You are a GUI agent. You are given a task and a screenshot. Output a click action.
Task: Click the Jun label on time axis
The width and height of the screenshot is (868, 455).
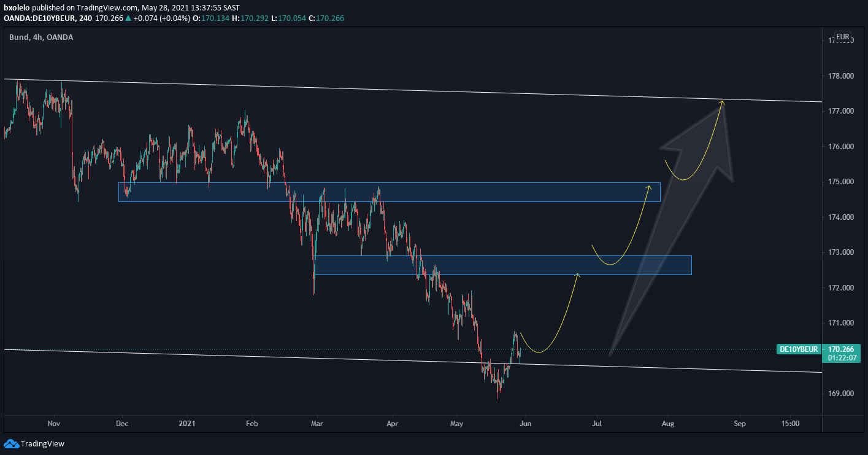[x=524, y=423]
